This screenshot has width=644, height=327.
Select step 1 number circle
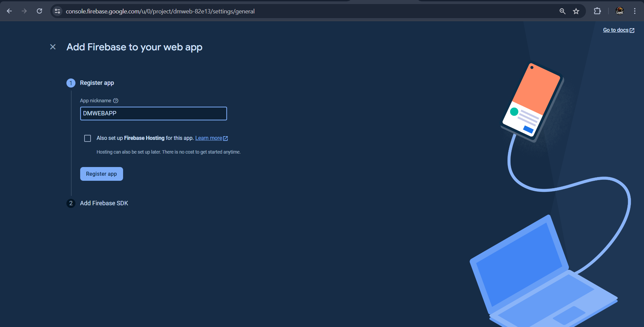tap(71, 83)
